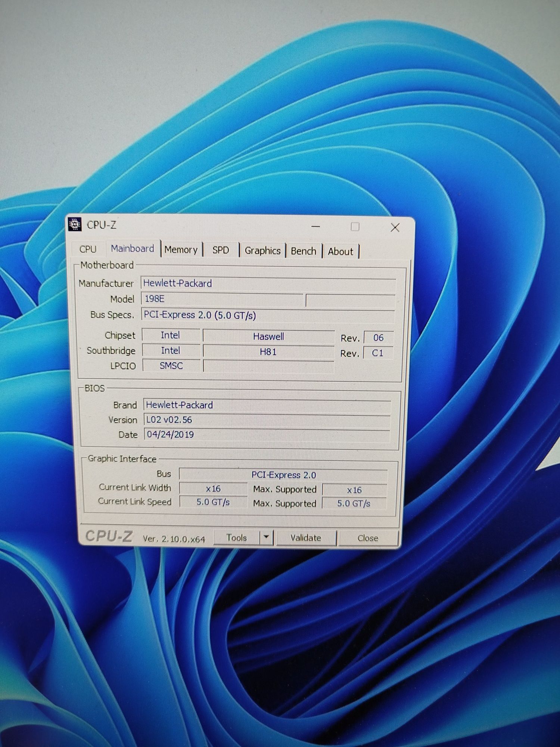Image resolution: width=560 pixels, height=747 pixels.
Task: Click the Southbridge vendor Intel field
Action: click(171, 351)
